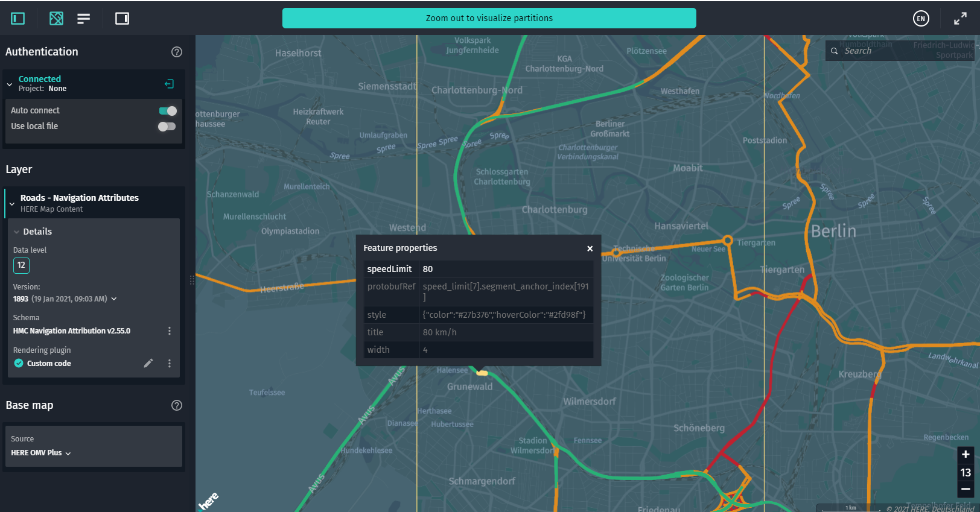
Task: Click the sidebar resize handle dots
Action: [x=192, y=280]
